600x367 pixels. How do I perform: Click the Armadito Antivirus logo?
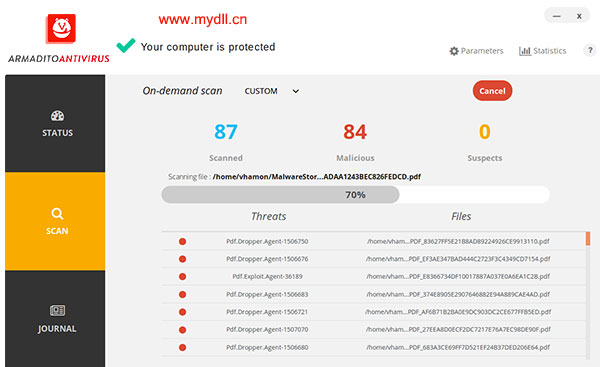click(x=61, y=29)
